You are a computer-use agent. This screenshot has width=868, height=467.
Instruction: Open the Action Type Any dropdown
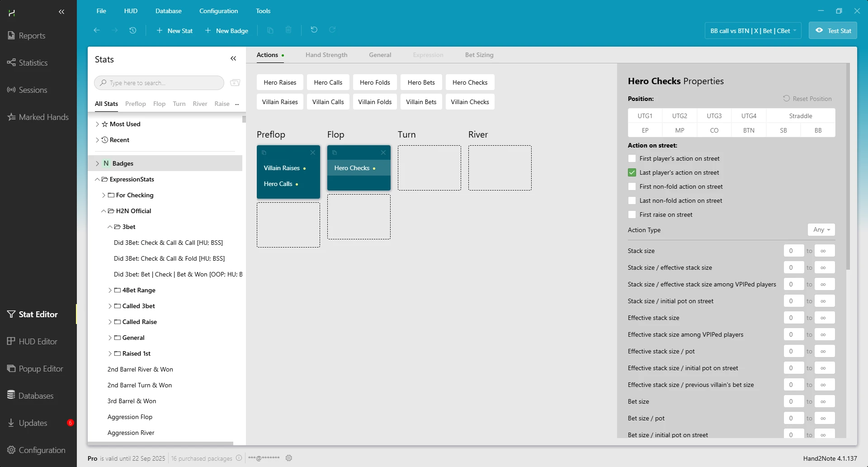click(821, 230)
